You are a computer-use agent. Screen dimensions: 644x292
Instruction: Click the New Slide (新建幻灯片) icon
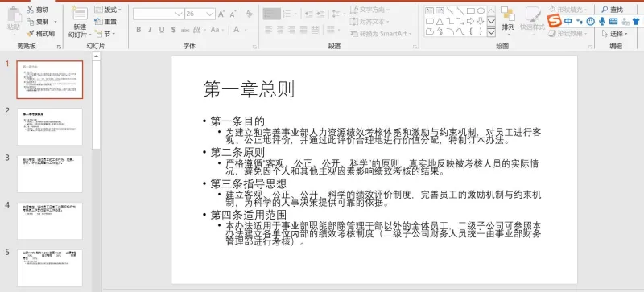(79, 14)
